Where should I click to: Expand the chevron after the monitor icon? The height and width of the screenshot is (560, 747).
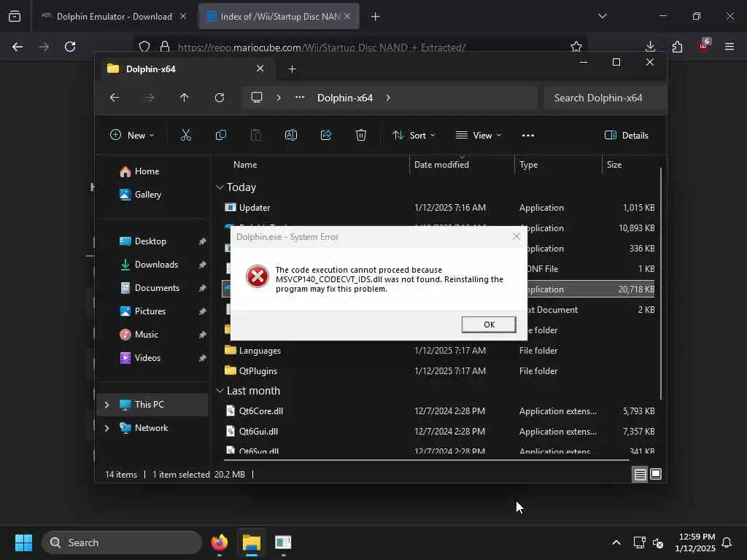click(279, 98)
